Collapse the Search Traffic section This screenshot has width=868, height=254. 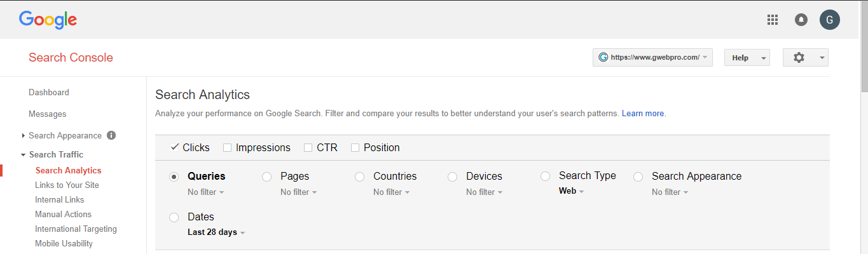click(24, 154)
